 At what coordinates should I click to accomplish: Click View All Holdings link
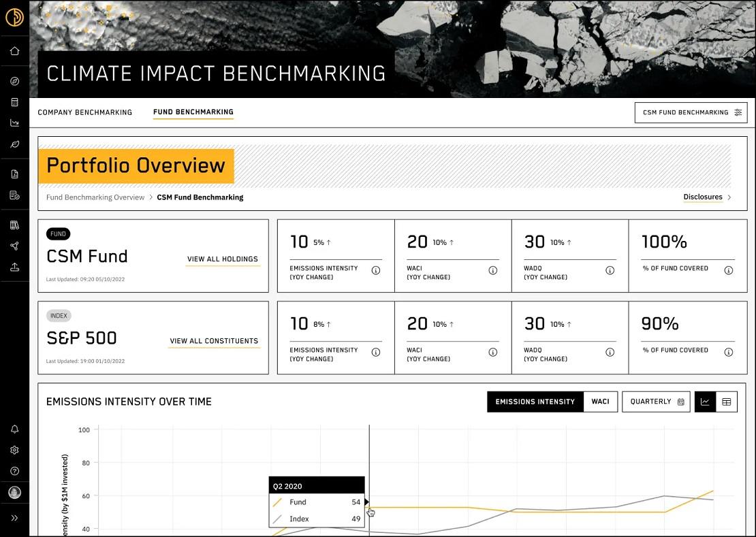click(222, 259)
